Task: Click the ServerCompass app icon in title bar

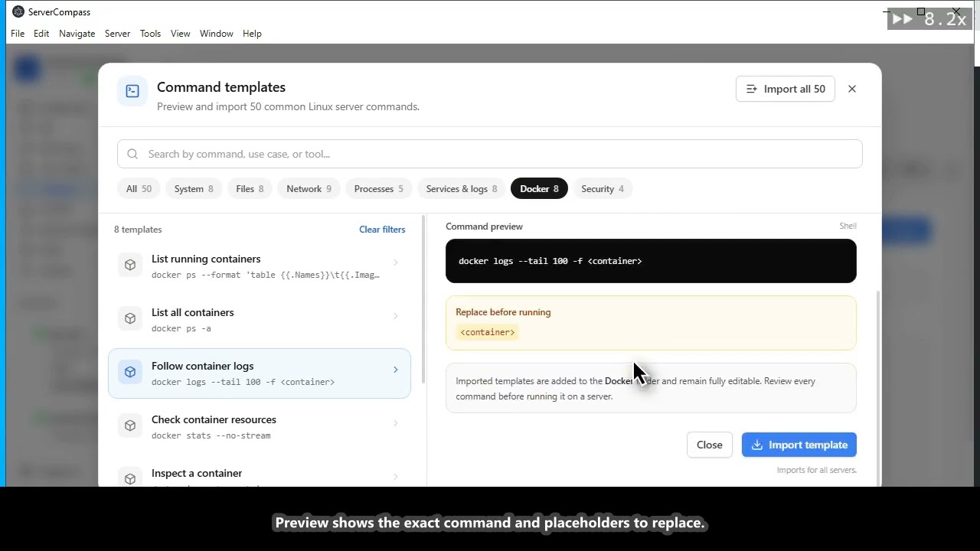Action: tap(18, 11)
